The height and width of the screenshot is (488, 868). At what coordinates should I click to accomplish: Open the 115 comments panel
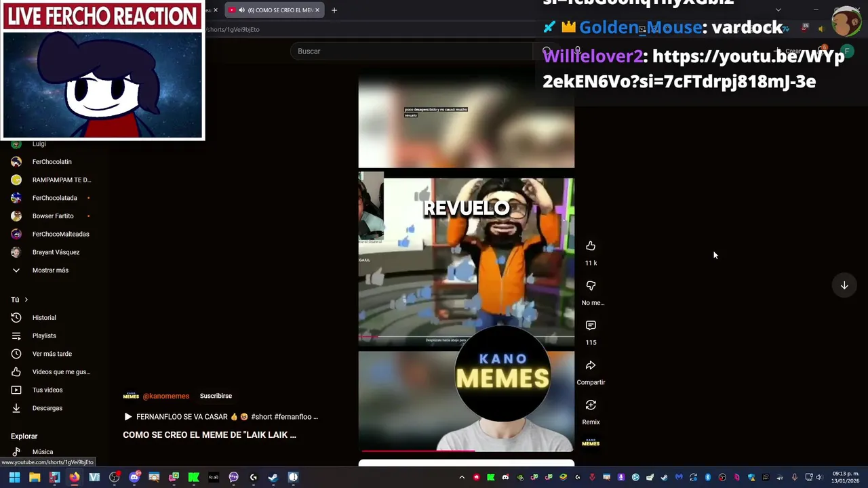[x=591, y=326]
